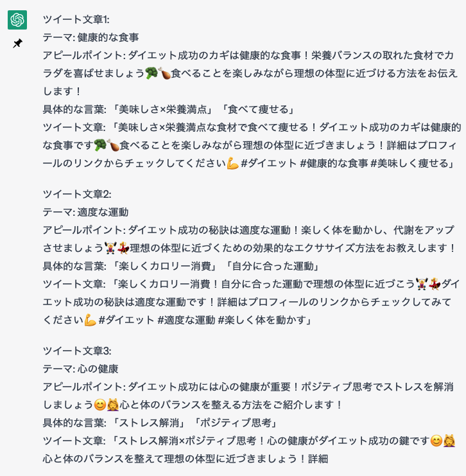Click the #適度な運動 hashtag
Viewport: 466px width, 476px height.
click(x=185, y=320)
